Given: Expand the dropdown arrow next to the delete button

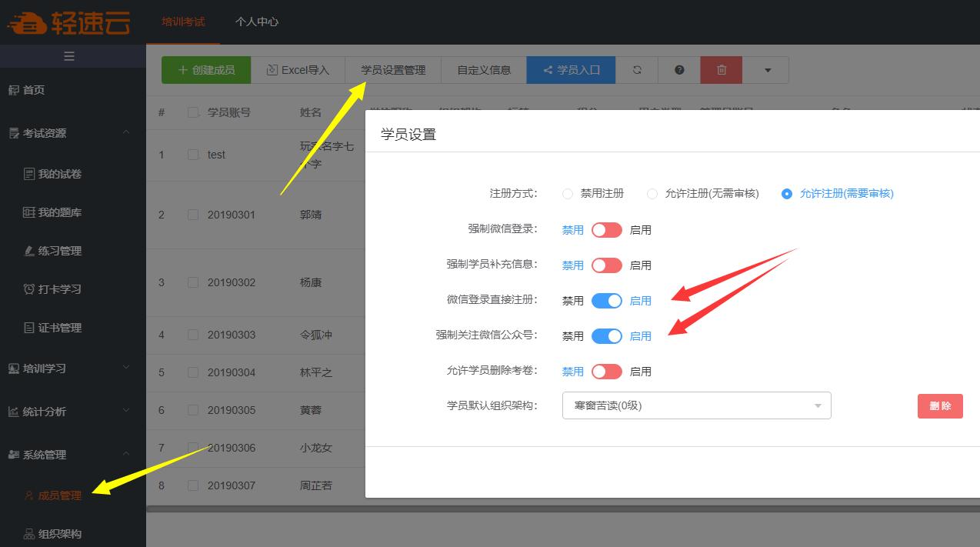Looking at the screenshot, I should (x=766, y=69).
